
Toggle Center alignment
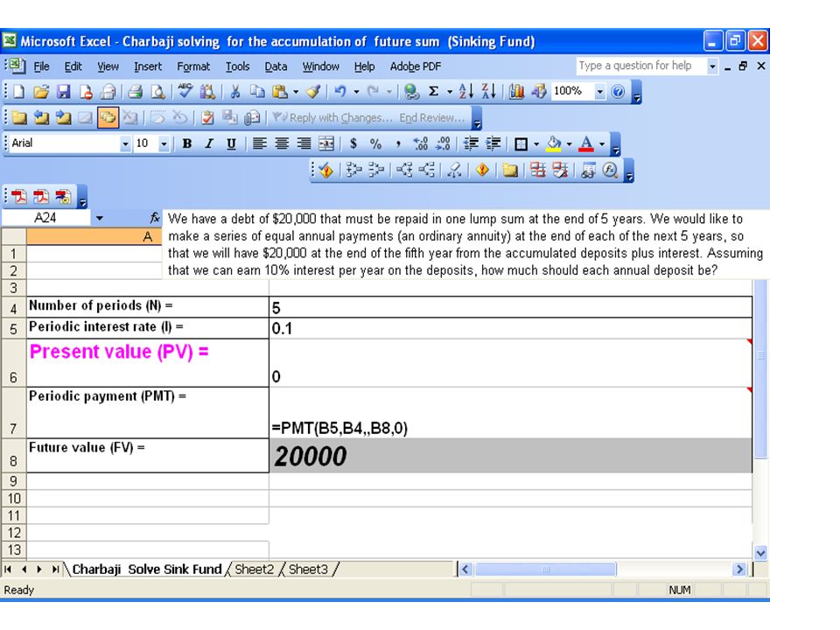[282, 143]
